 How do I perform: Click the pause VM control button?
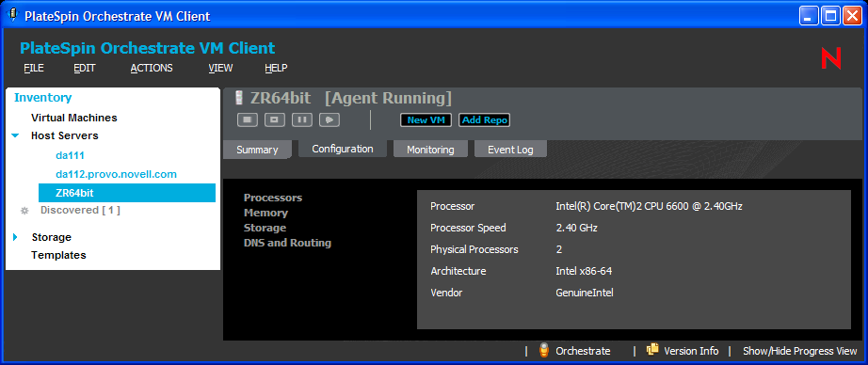coord(302,120)
